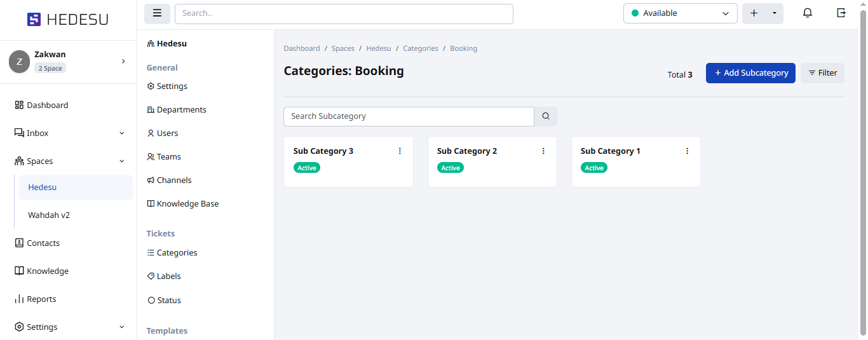
Task: Click the Filter button
Action: tap(822, 73)
